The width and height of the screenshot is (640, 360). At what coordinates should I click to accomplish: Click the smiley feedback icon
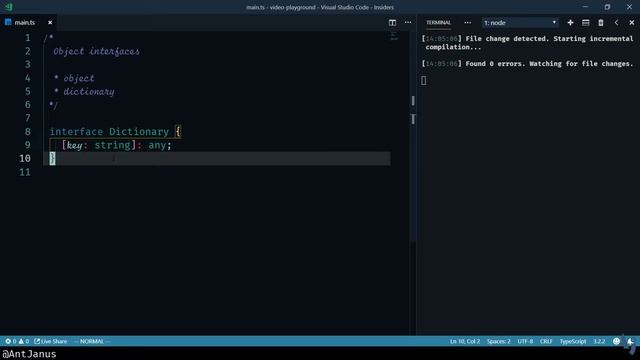tap(616, 341)
